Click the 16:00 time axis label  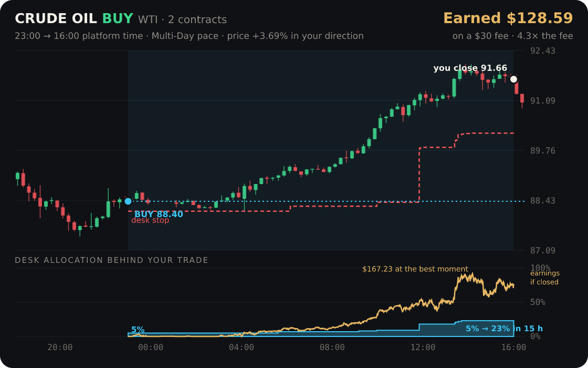514,347
